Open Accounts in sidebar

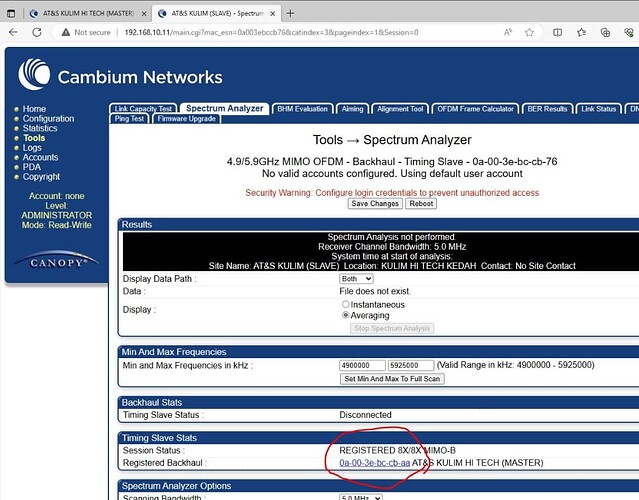40,157
